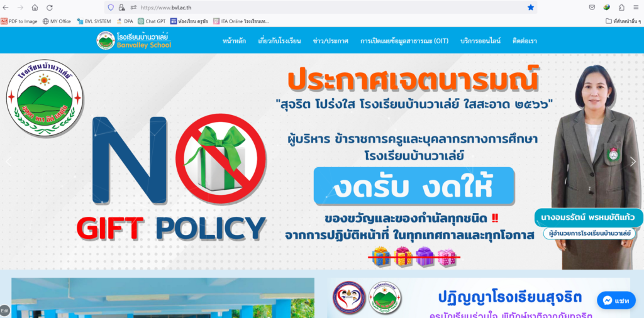
Task: Open the Pocket save icon
Action: click(x=592, y=8)
